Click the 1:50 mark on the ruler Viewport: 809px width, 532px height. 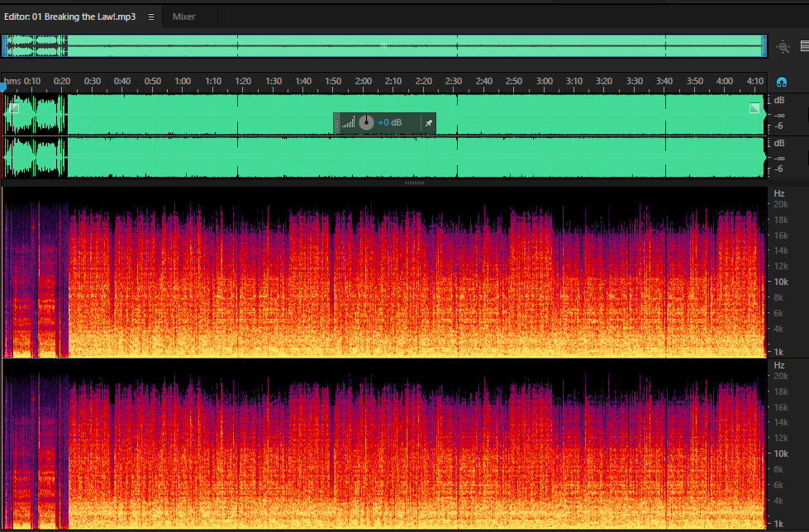tap(333, 81)
